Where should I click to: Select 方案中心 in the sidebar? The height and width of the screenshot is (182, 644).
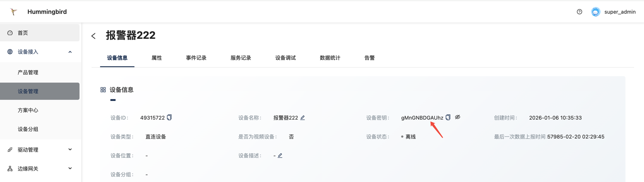click(28, 110)
